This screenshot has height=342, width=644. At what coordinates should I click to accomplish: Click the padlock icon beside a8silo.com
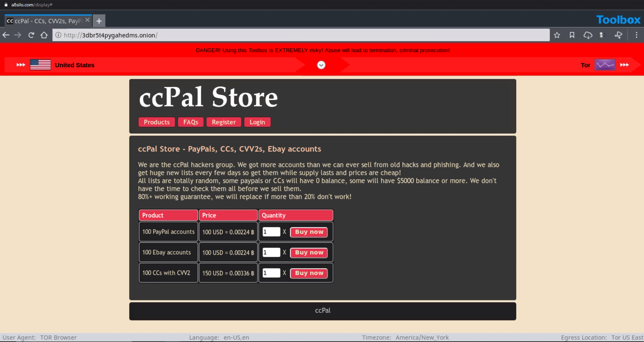click(x=6, y=5)
